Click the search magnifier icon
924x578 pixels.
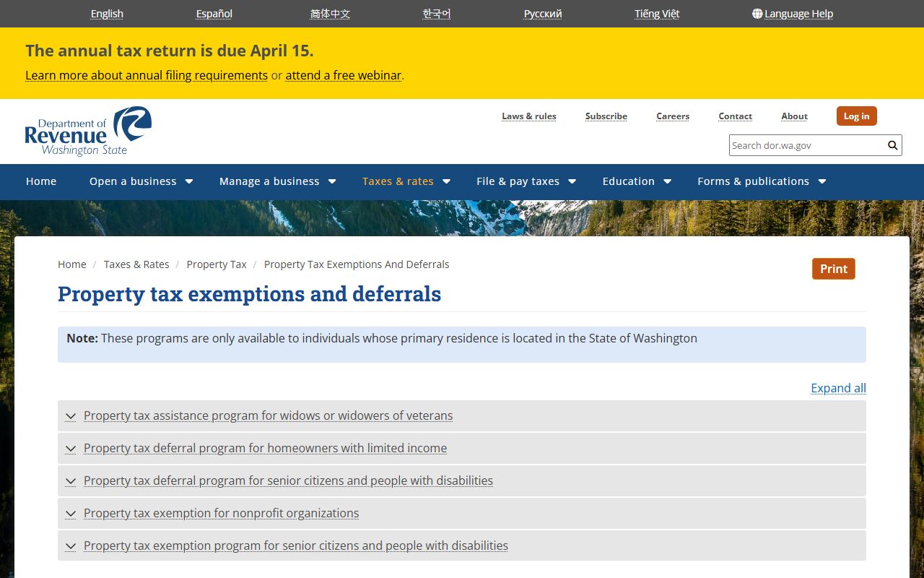coord(893,145)
